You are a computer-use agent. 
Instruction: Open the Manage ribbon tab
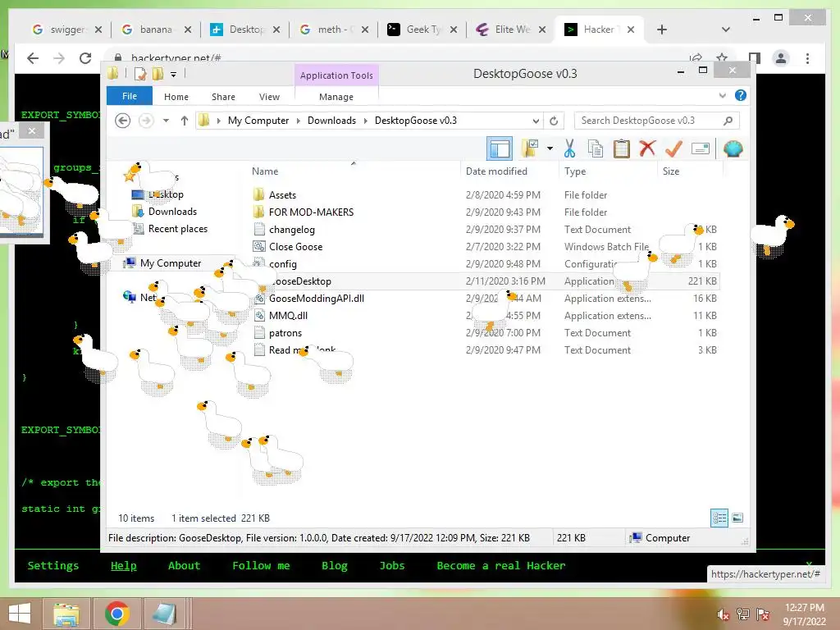pyautogui.click(x=336, y=97)
